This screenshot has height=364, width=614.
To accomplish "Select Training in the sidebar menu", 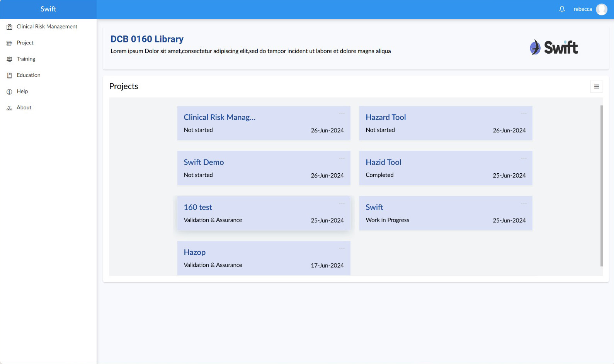I will coord(26,59).
